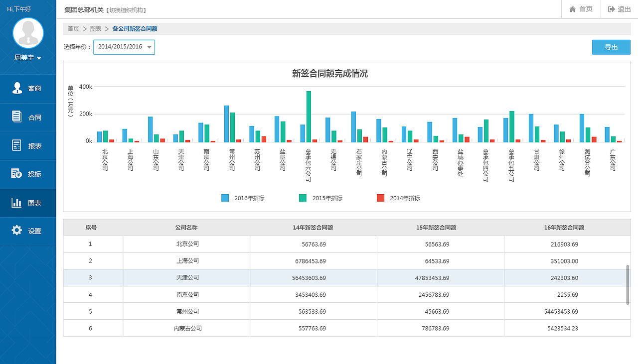Click the 石家庄公司 axis label
The image size is (638, 364).
pyautogui.click(x=359, y=162)
